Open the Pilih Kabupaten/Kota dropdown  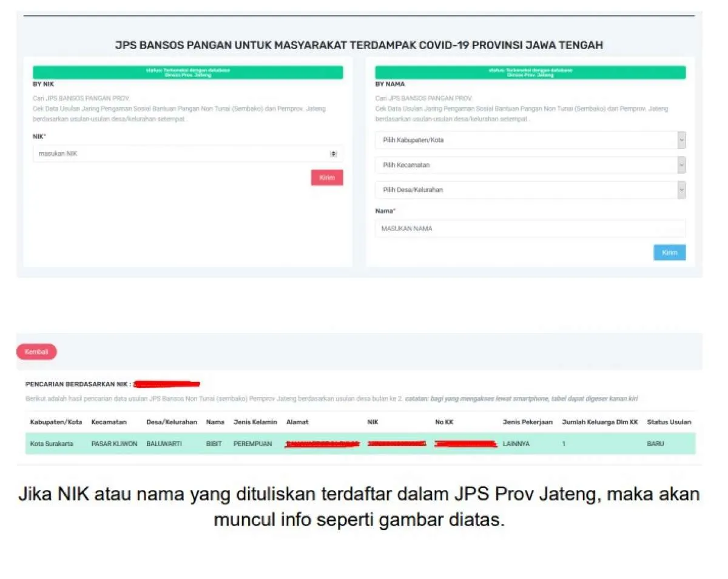pyautogui.click(x=530, y=140)
